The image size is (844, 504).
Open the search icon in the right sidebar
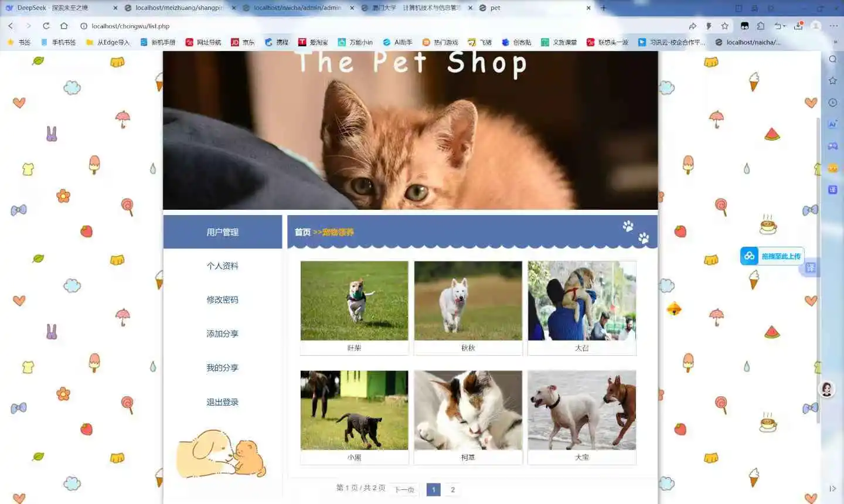pyautogui.click(x=833, y=59)
